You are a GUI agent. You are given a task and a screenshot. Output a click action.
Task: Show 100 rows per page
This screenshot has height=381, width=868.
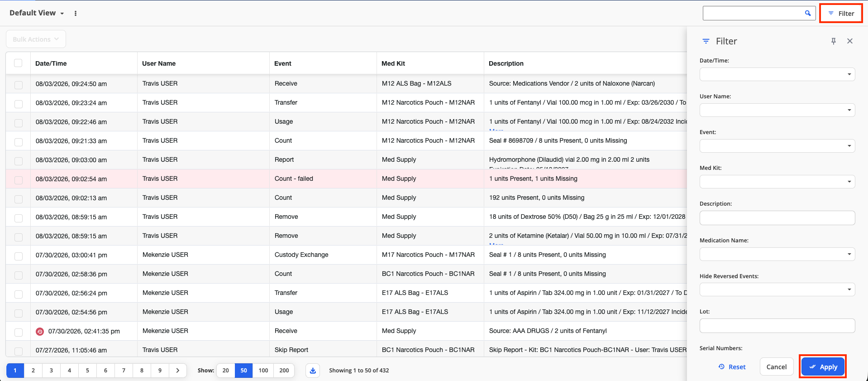click(263, 371)
